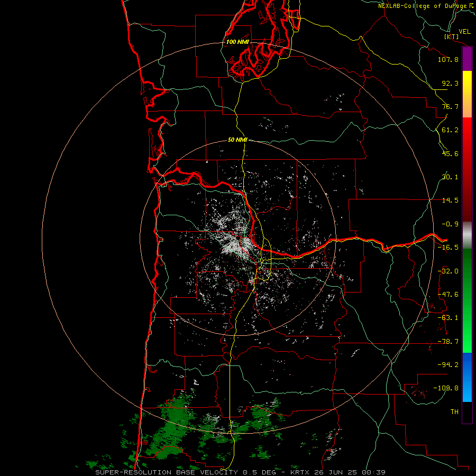The height and width of the screenshot is (476, 476).
Task: Click the [KT] units label
Action: click(452, 36)
